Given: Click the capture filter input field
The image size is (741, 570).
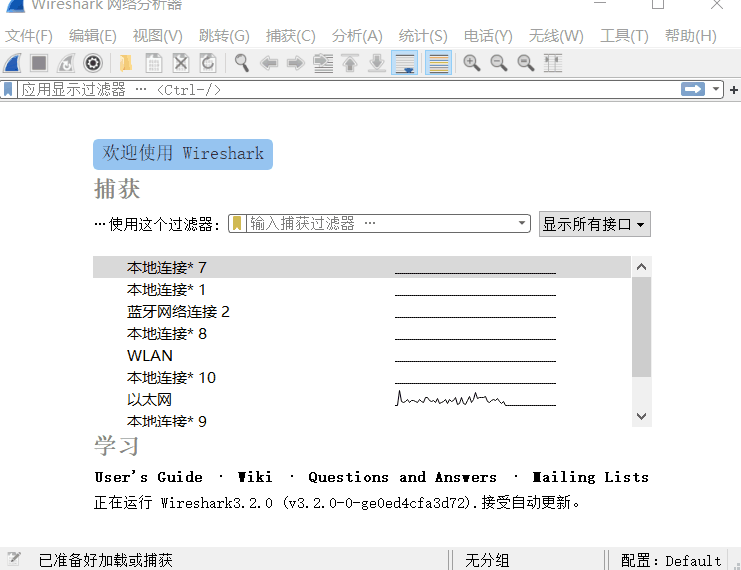Looking at the screenshot, I should (380, 224).
